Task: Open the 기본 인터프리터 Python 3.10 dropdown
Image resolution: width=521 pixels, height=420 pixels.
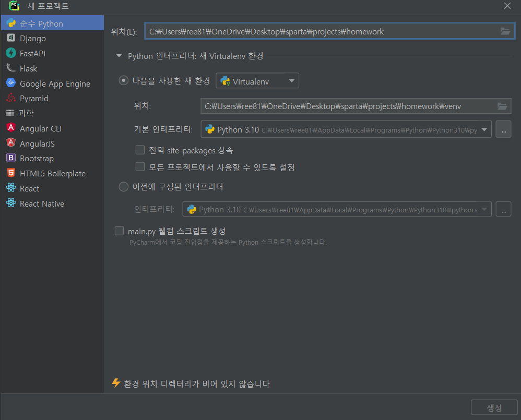Action: coord(346,129)
